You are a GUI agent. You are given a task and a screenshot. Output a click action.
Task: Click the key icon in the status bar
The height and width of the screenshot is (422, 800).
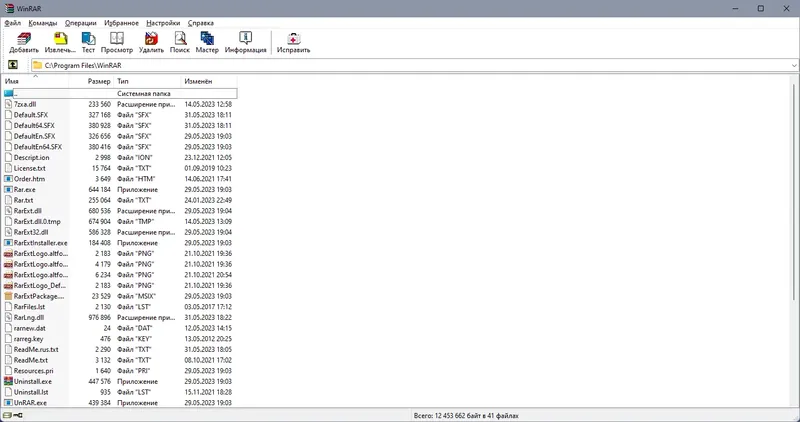click(18, 415)
